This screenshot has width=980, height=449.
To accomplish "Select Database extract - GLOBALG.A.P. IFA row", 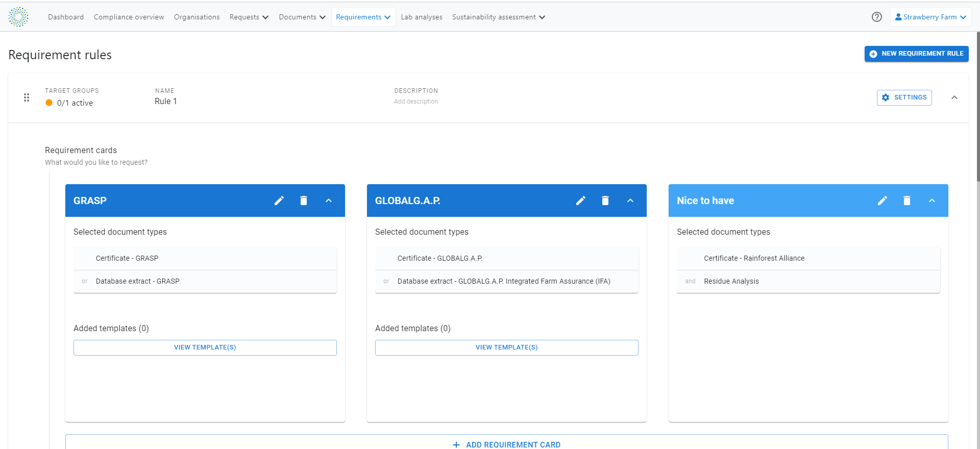I will click(x=507, y=281).
